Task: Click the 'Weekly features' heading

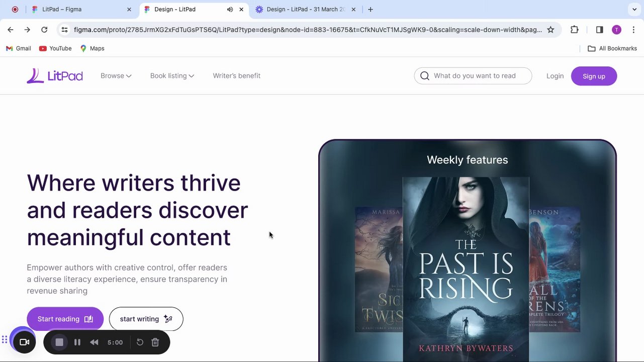Action: pyautogui.click(x=468, y=160)
